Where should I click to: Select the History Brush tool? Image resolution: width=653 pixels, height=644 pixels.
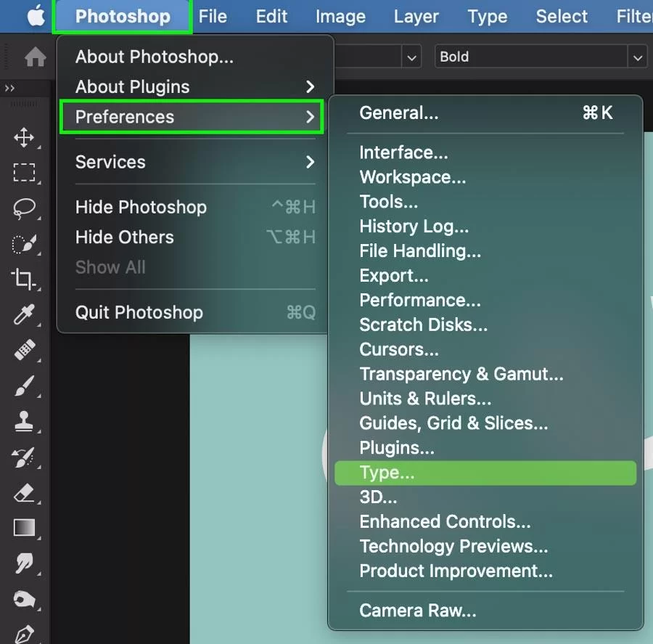pos(23,457)
